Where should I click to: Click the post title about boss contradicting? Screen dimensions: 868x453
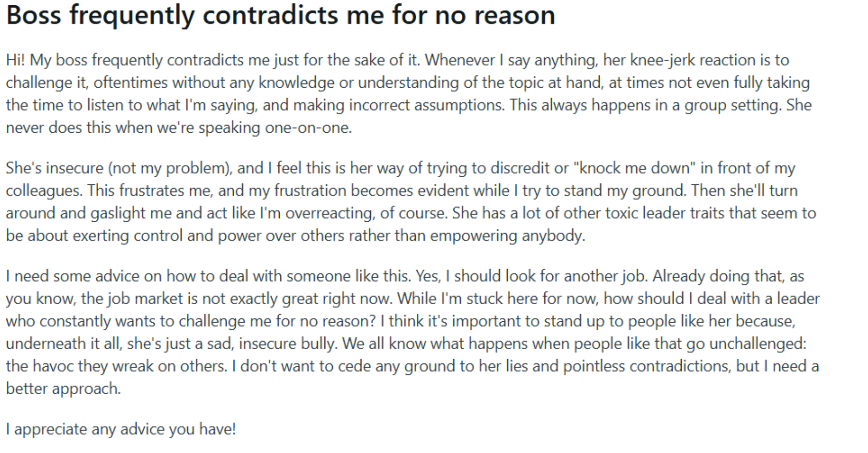click(x=280, y=15)
